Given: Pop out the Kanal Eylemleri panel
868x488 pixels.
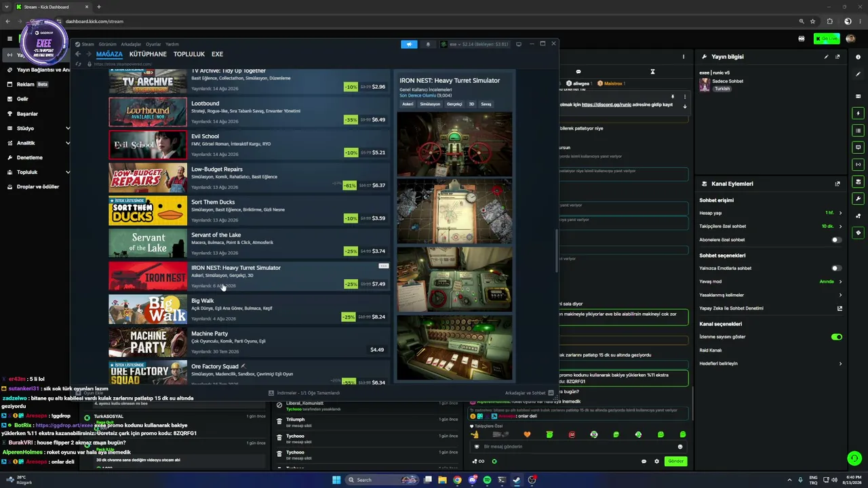Looking at the screenshot, I should pos(837,184).
